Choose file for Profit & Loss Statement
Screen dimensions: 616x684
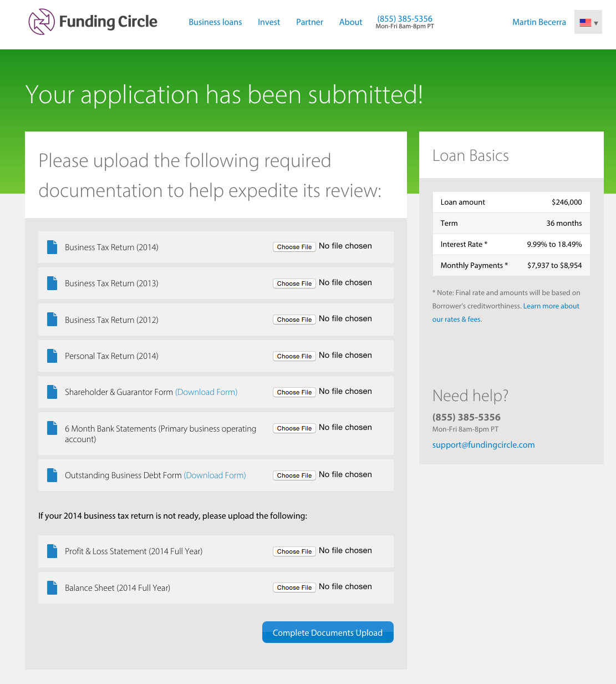pyautogui.click(x=294, y=551)
